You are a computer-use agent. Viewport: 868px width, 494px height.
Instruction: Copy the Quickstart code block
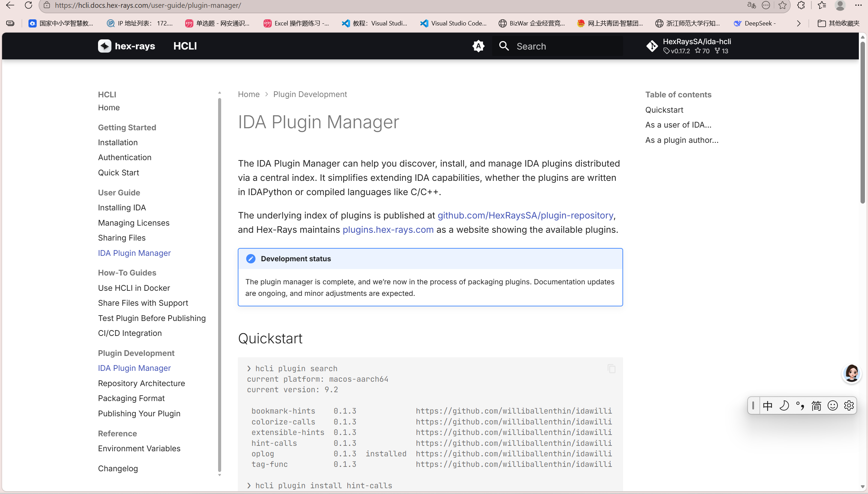tap(611, 369)
